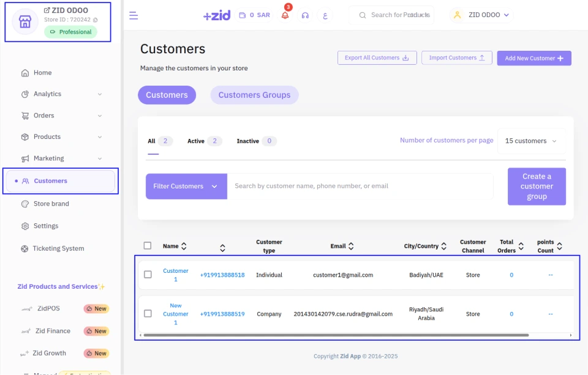Toggle the select-all customers checkbox

click(148, 246)
